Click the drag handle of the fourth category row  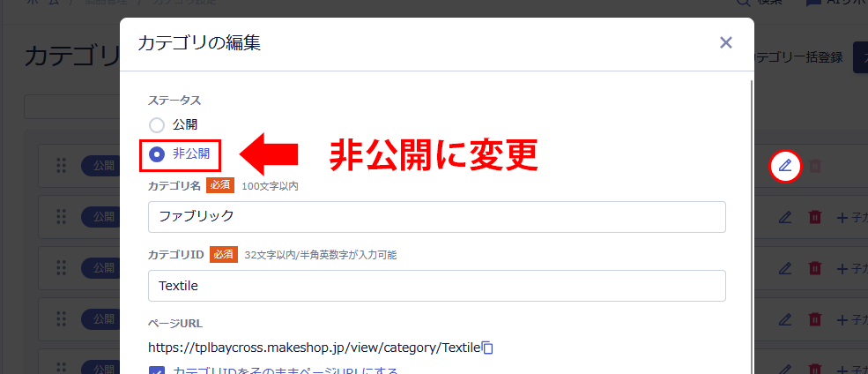pos(62,319)
